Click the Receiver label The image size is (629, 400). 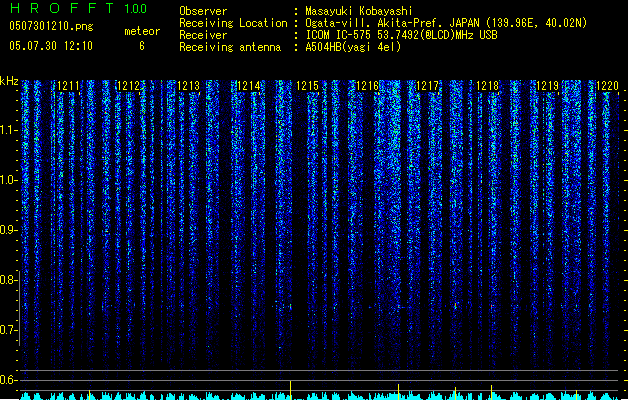203,35
